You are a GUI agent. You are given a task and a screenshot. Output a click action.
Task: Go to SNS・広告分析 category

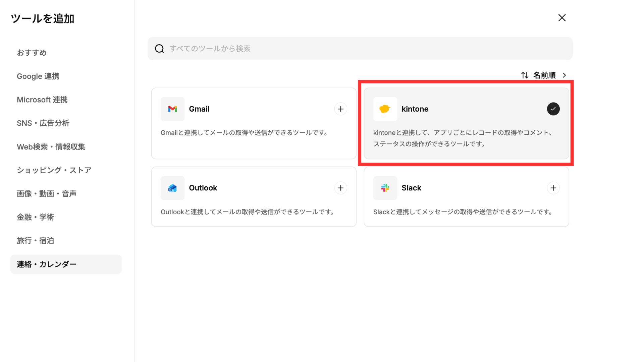tap(43, 123)
